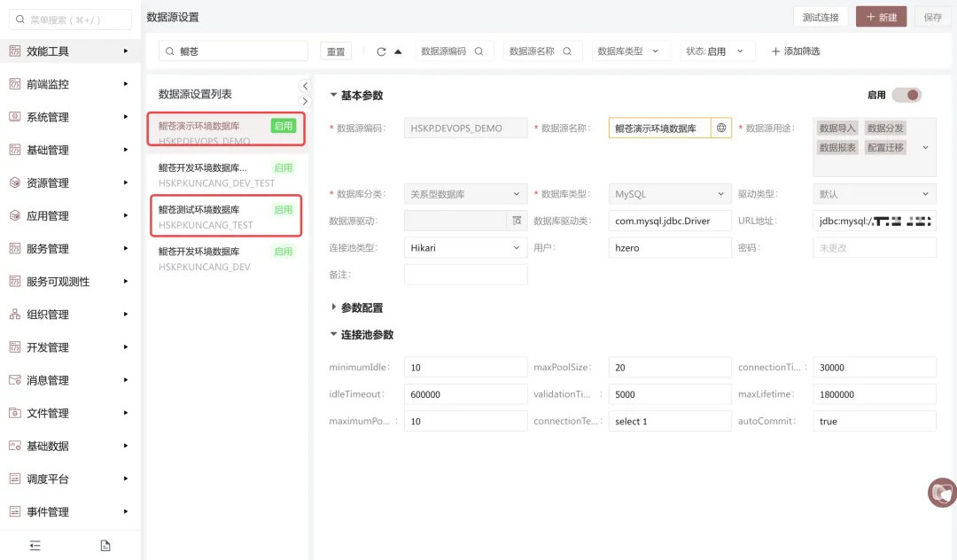Viewport: 957px width, 560px height.
Task: Click 消息管理 sidebar icon
Action: [15, 381]
